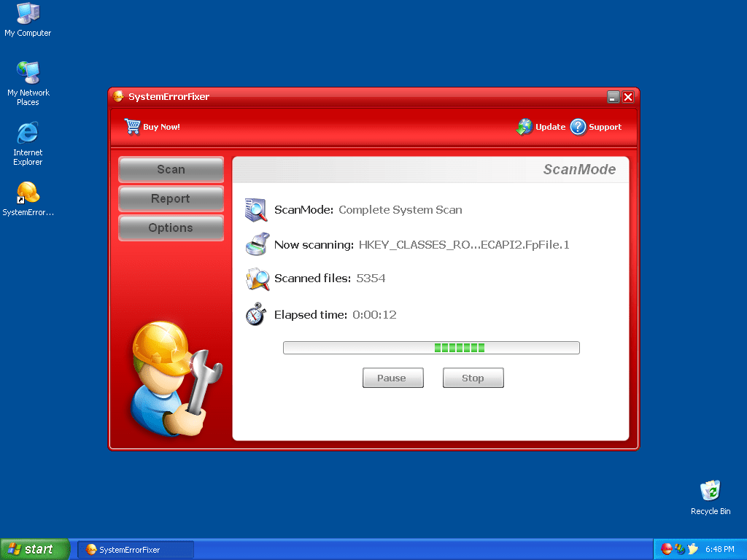Click the Support question mark icon
This screenshot has width=747, height=560.
click(578, 127)
